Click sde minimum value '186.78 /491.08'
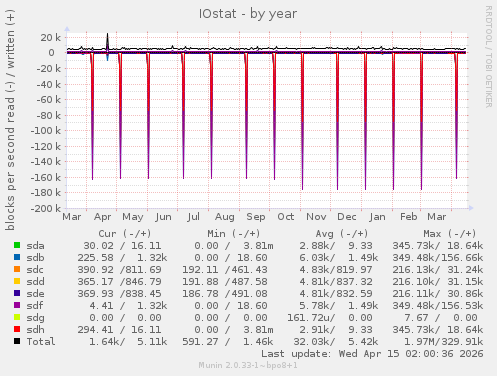Image resolution: width=497 pixels, height=376 pixels. pyautogui.click(x=225, y=294)
